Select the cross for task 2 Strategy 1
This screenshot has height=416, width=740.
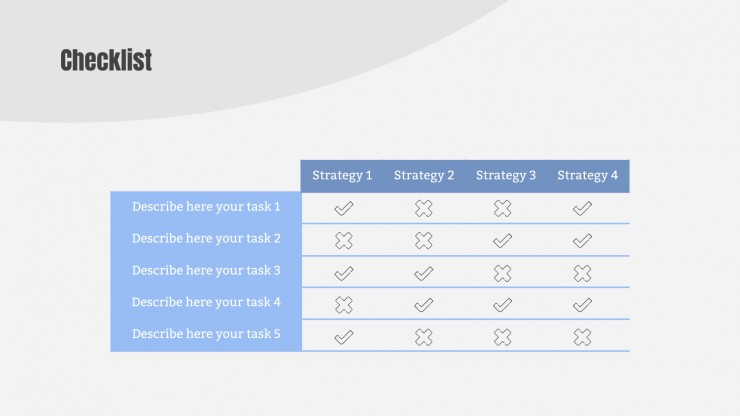pyautogui.click(x=344, y=240)
